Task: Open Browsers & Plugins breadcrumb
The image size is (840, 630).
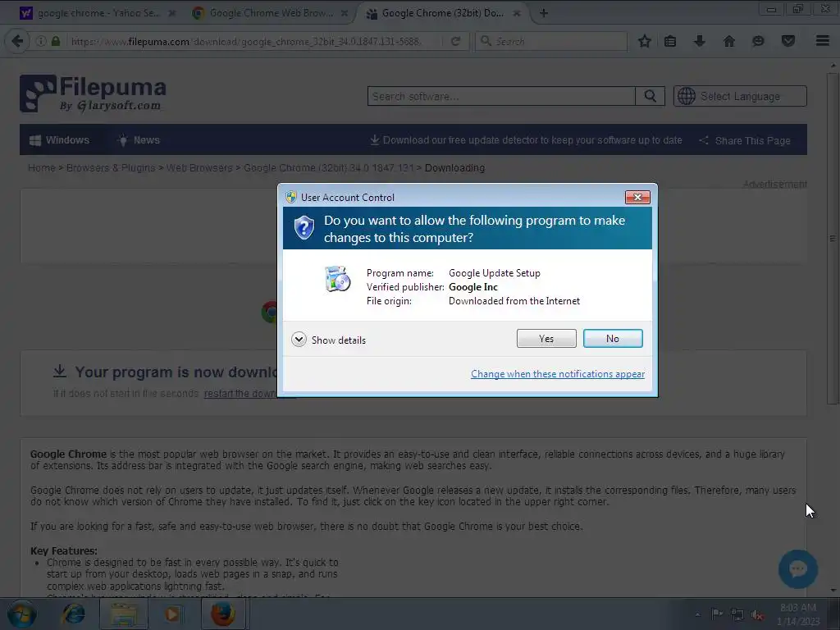Action: coord(111,167)
